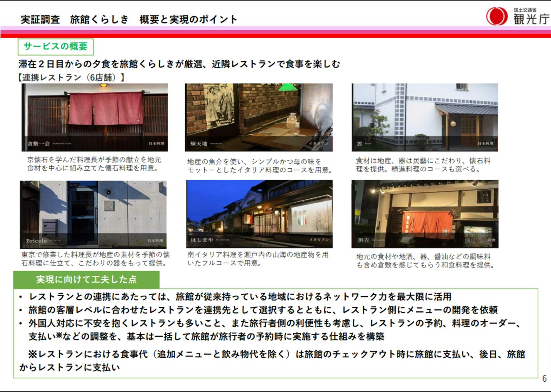This screenshot has height=392, width=551.
Task: Click the bullet 旅館の客層レベルに合わせたレストラン
Action: (x=263, y=310)
